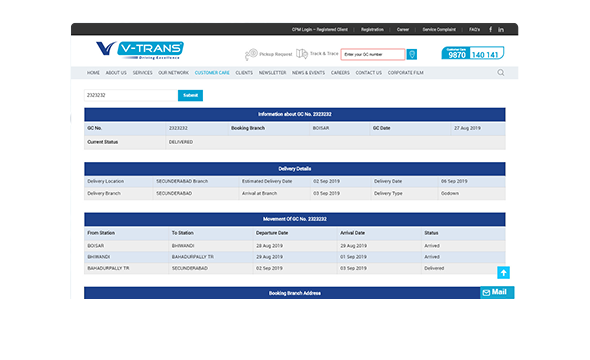Click the blue GC number search icon

pyautogui.click(x=412, y=54)
